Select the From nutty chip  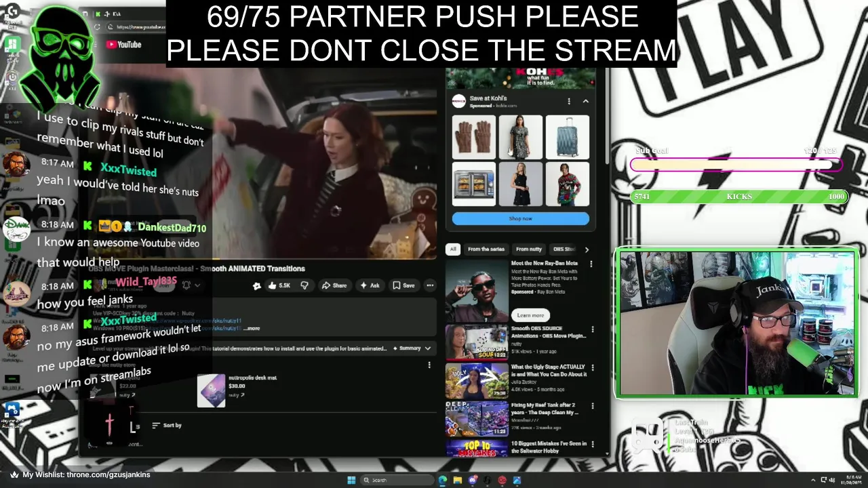click(529, 249)
